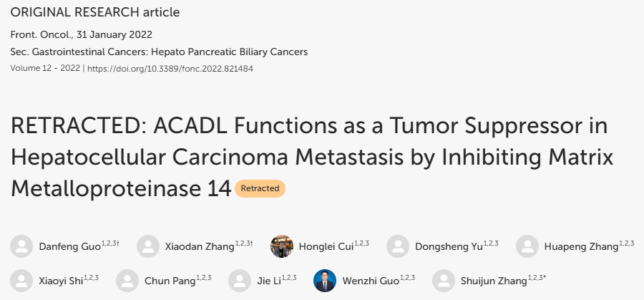Click Chun Pang's avatar icon
Screen dimensions: 644x300
127,281
